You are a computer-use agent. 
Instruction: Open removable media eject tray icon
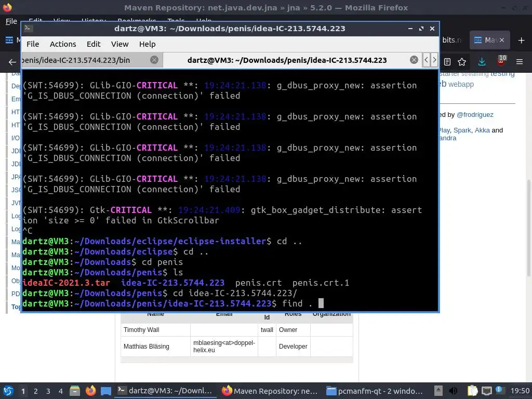pyautogui.click(x=438, y=391)
